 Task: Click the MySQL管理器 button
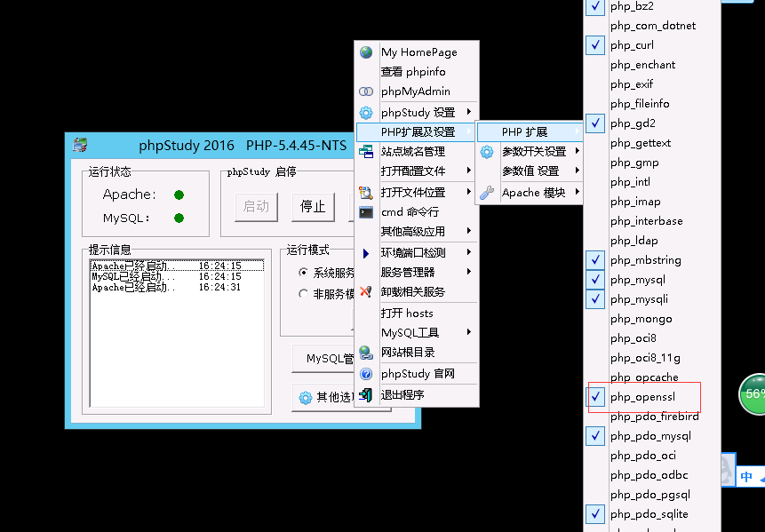click(323, 359)
